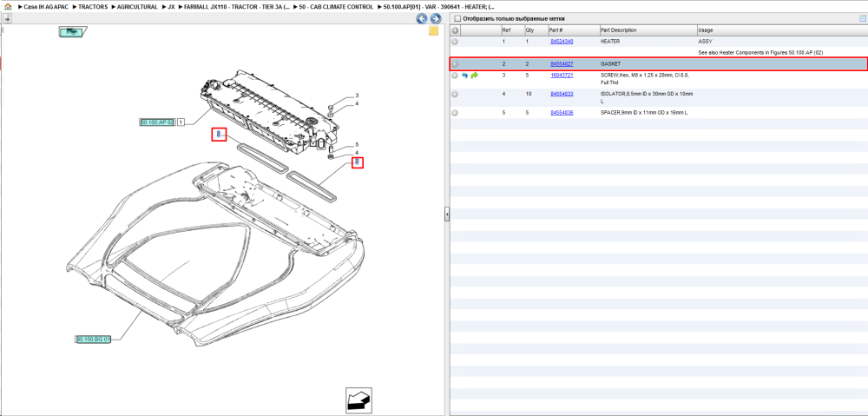Open part number 84554027
Viewport: 868px width, 416px height.
click(562, 64)
